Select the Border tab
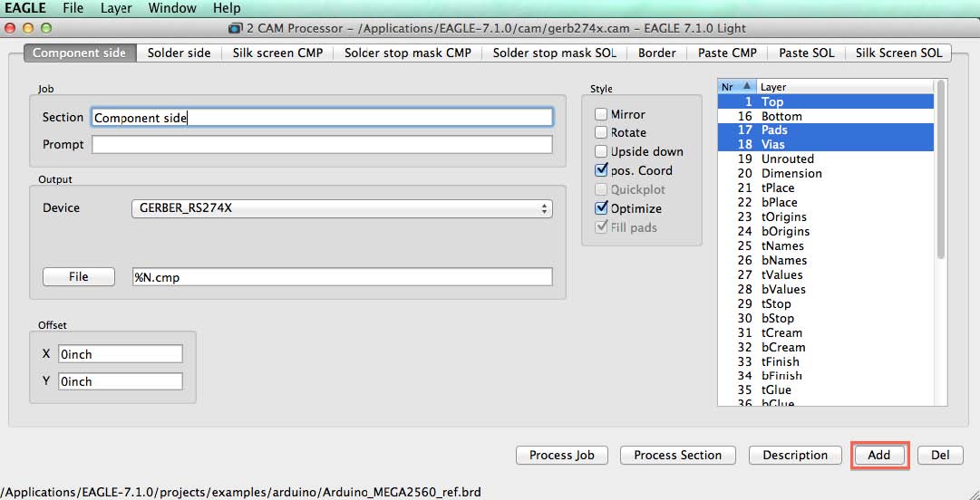 coord(657,53)
